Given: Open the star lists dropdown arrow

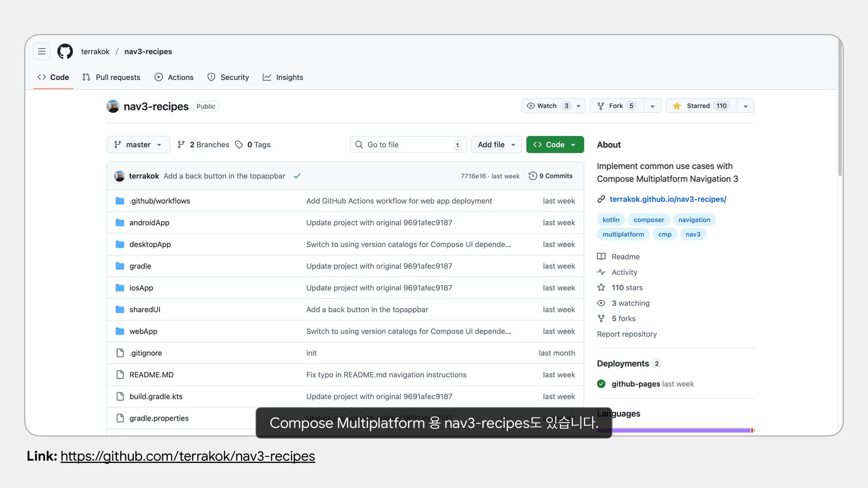Looking at the screenshot, I should tap(745, 106).
